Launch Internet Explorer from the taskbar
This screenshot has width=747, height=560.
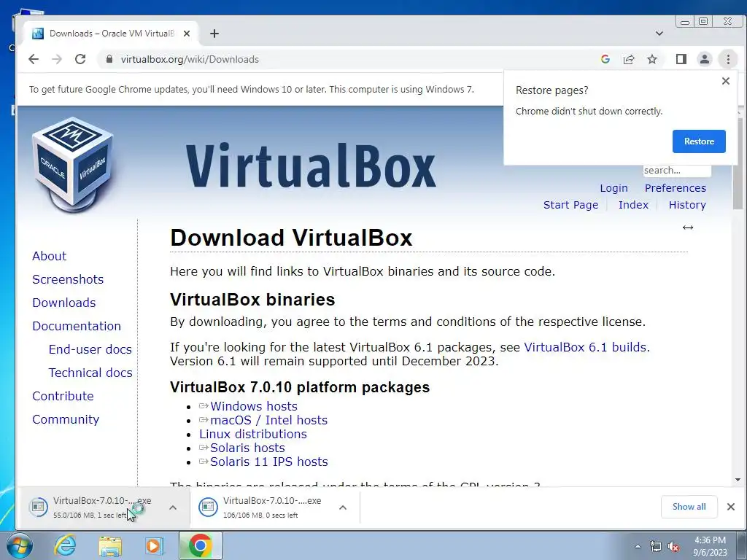click(65, 545)
